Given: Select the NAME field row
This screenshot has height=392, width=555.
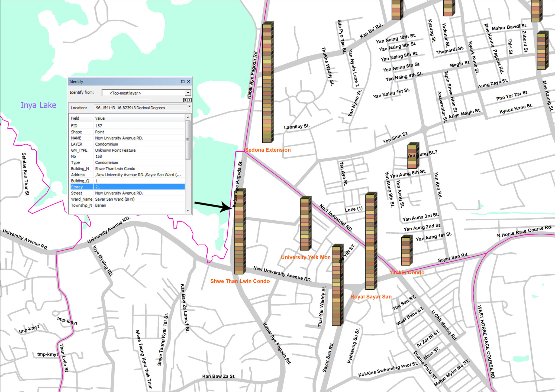Looking at the screenshot, I should [x=127, y=138].
